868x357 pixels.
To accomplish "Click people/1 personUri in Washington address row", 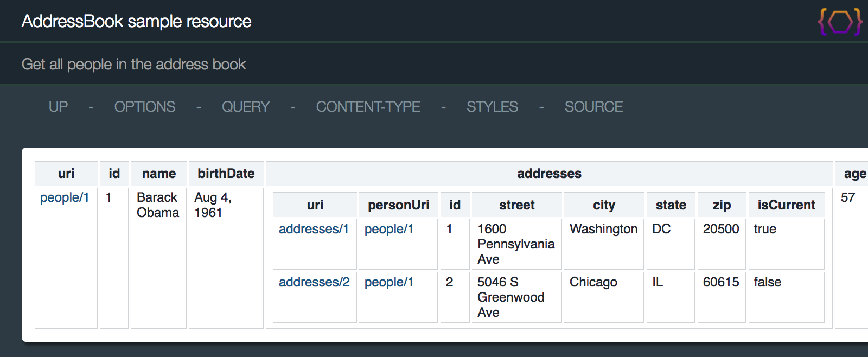I will [389, 229].
